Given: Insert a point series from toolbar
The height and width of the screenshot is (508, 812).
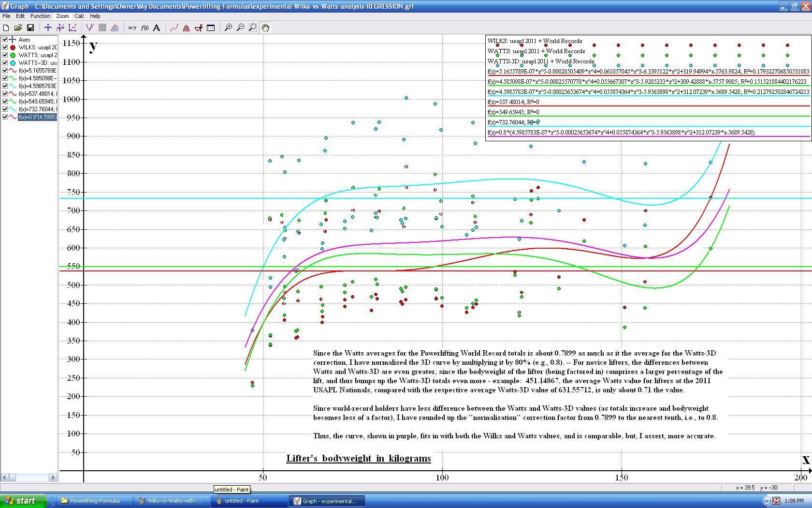Looking at the screenshot, I should [x=72, y=28].
